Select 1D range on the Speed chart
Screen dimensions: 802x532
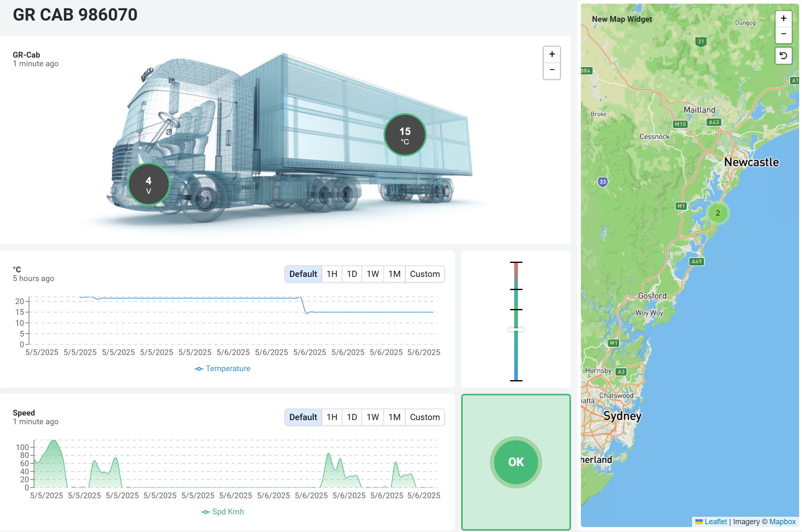[352, 417]
